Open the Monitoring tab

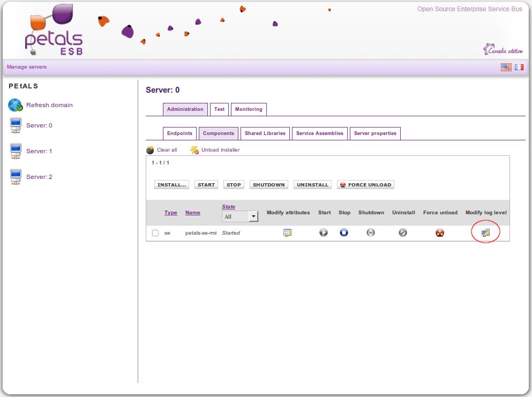(249, 109)
